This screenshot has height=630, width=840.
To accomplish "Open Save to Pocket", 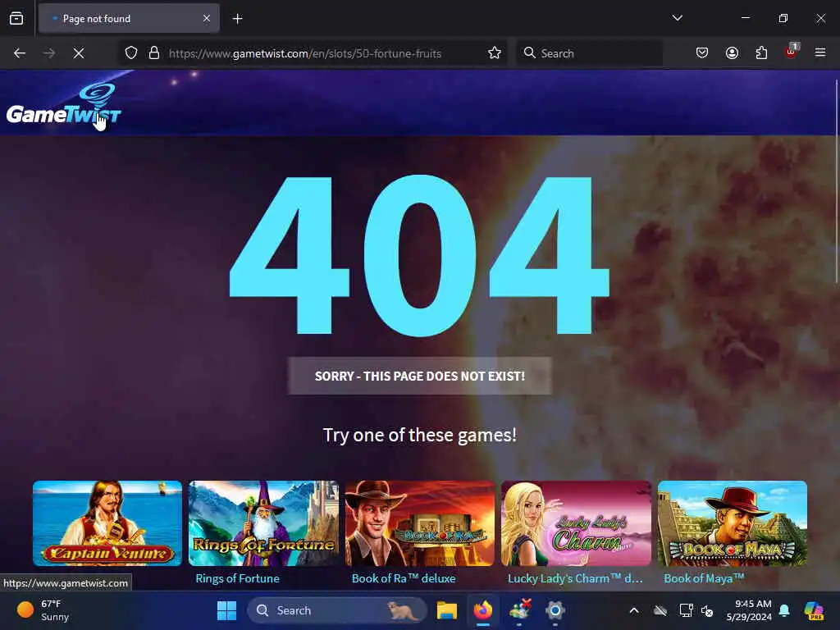I will tap(702, 53).
